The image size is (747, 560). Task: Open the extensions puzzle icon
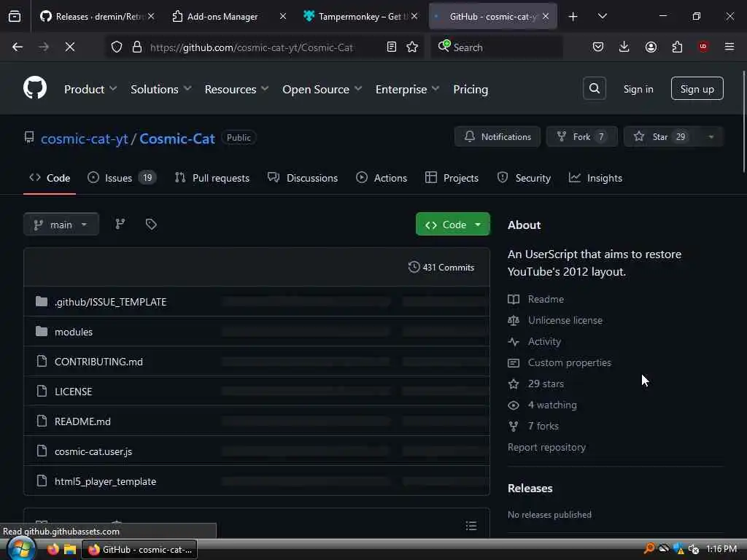677,47
